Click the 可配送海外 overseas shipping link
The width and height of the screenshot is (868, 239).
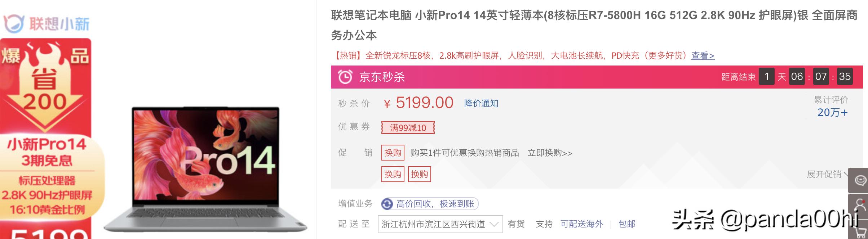pyautogui.click(x=581, y=224)
